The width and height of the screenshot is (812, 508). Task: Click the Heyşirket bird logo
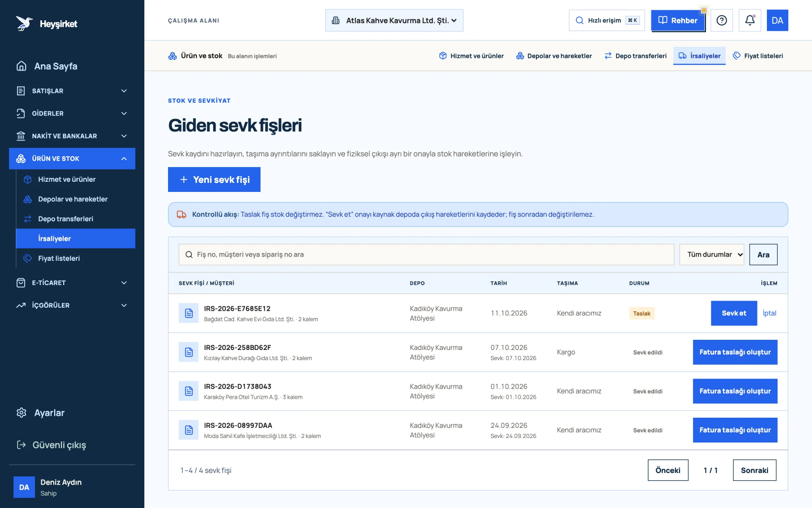24,23
